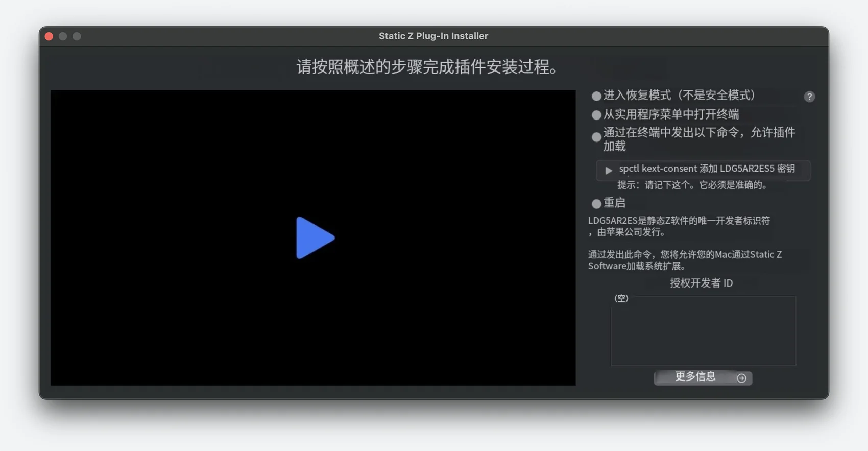
Task: Click the LDG5AR2ES developer identifier description
Action: tap(679, 226)
